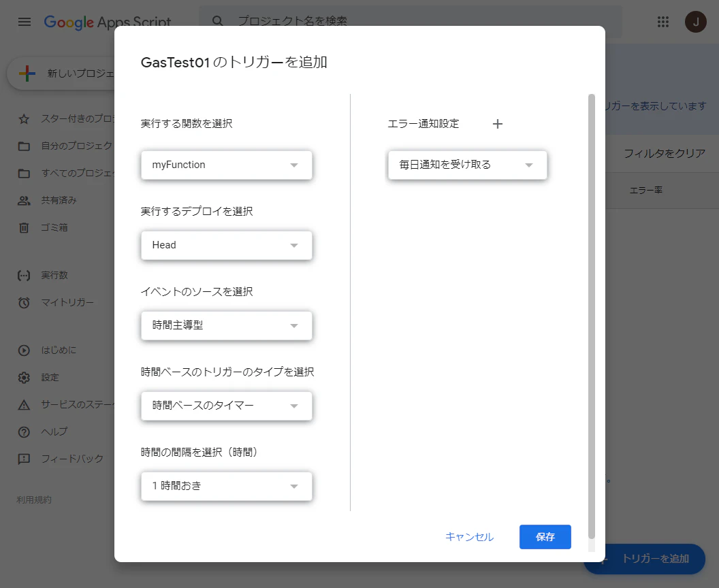Click the search magnifier icon

[x=217, y=21]
